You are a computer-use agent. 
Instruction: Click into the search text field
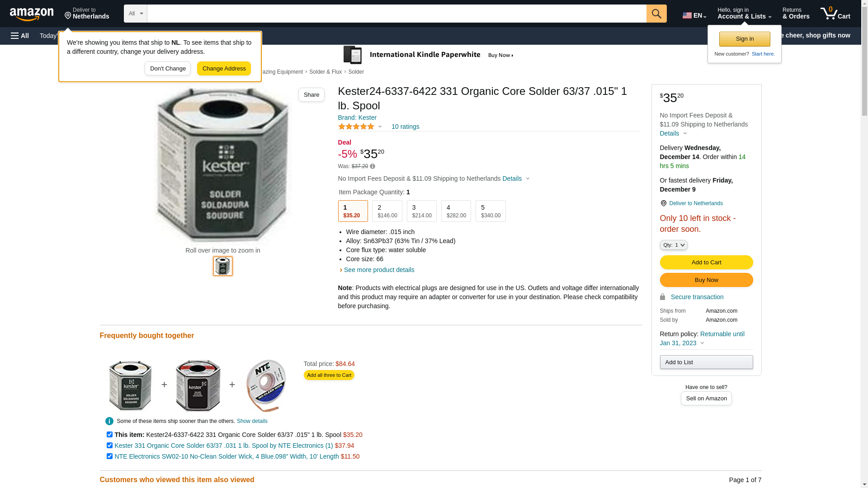(396, 14)
